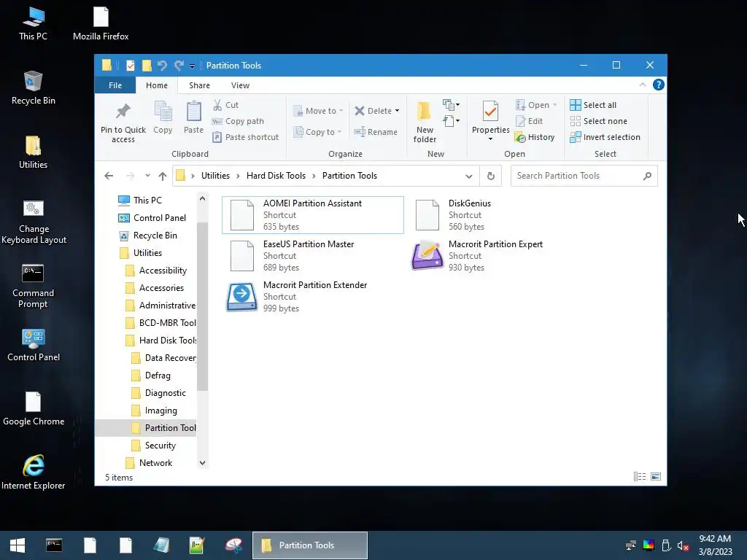Click History in the Open group

(x=535, y=137)
